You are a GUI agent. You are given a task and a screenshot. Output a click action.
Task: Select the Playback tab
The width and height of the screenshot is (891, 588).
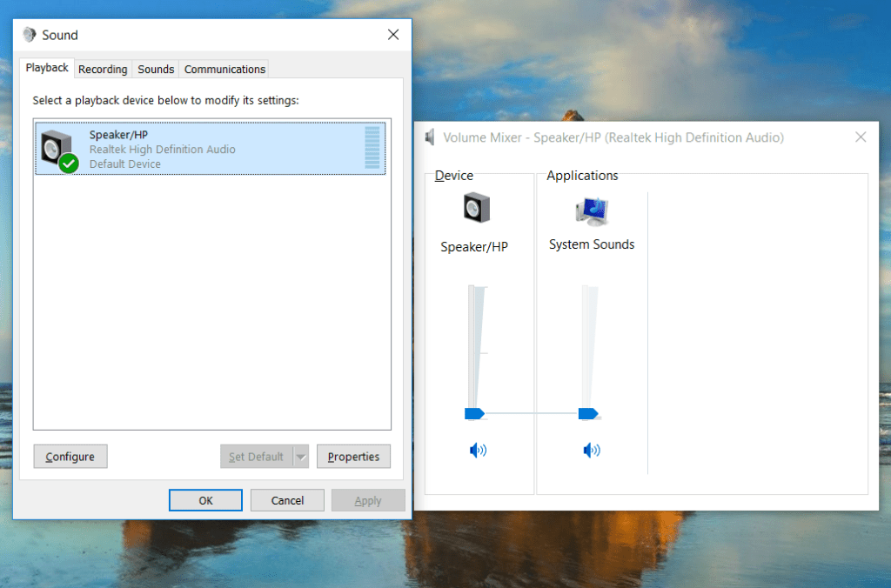(46, 67)
